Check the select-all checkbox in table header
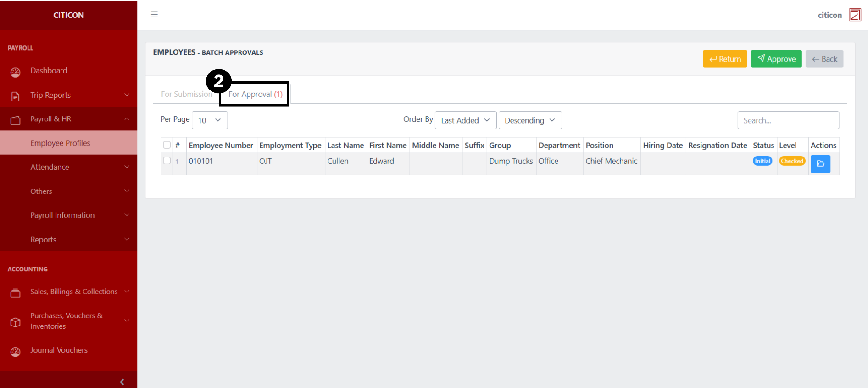Viewport: 868px width, 388px height. tap(167, 145)
